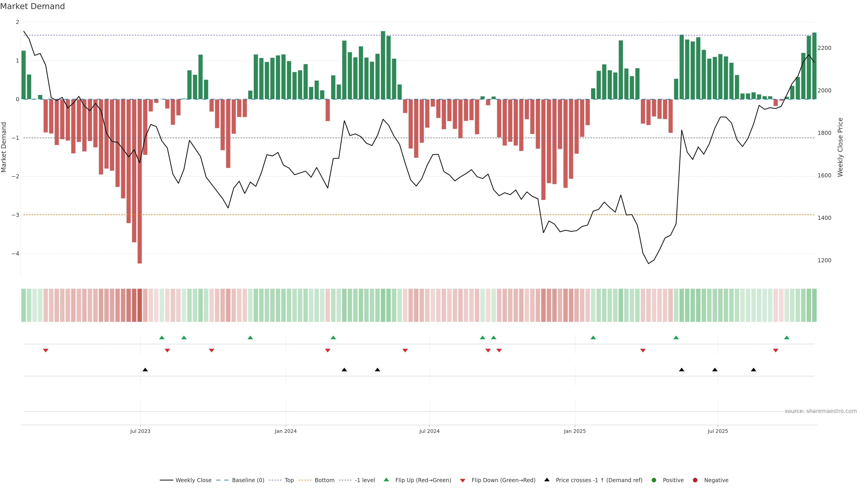
Task: Click green flip-up marker just after Jan 2025
Action: pos(593,338)
